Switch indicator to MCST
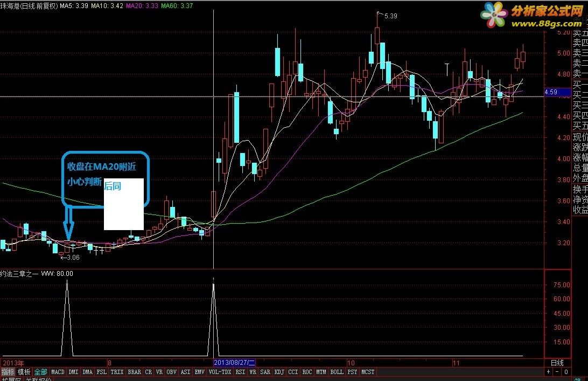 point(367,372)
